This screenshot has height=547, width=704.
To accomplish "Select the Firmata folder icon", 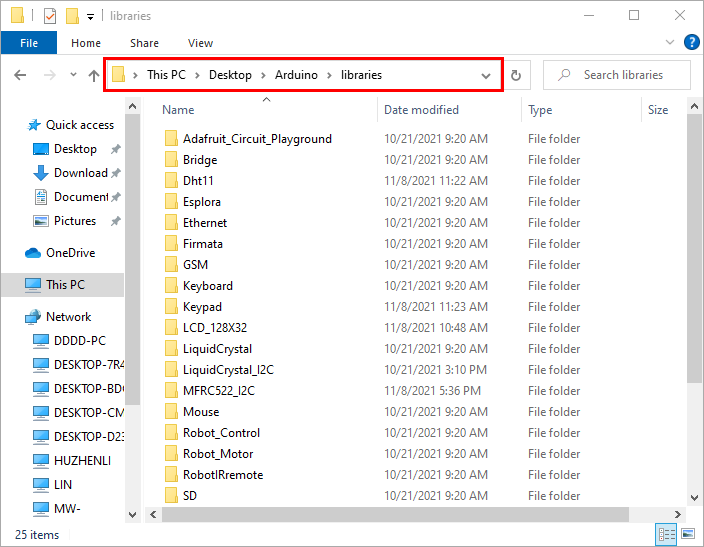I will point(171,244).
